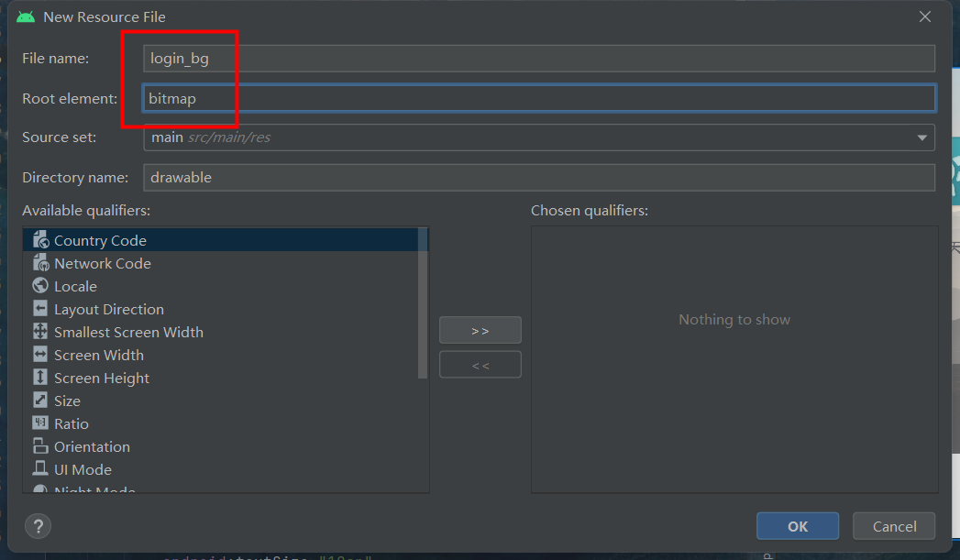Click the Ratio qualifier icon

pyautogui.click(x=39, y=423)
